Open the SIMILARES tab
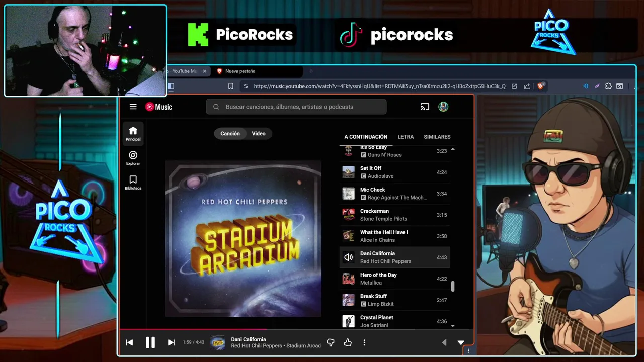Image resolution: width=644 pixels, height=362 pixels. [437, 137]
